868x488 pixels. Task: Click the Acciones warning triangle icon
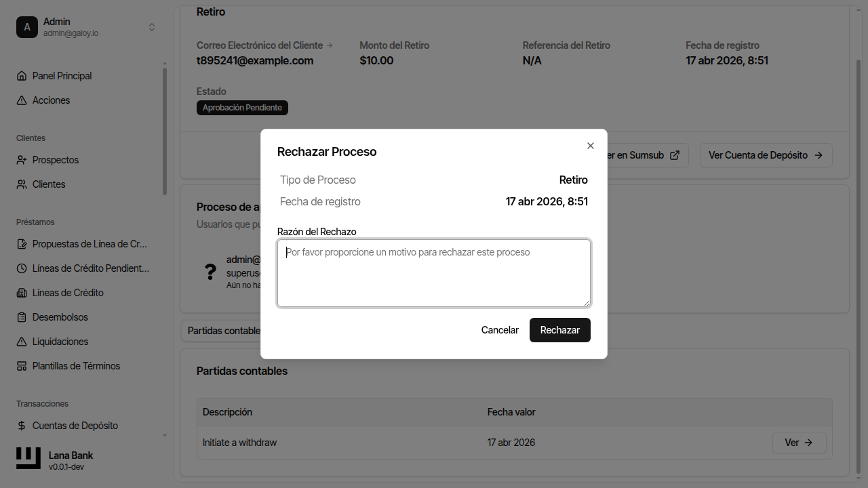[22, 100]
